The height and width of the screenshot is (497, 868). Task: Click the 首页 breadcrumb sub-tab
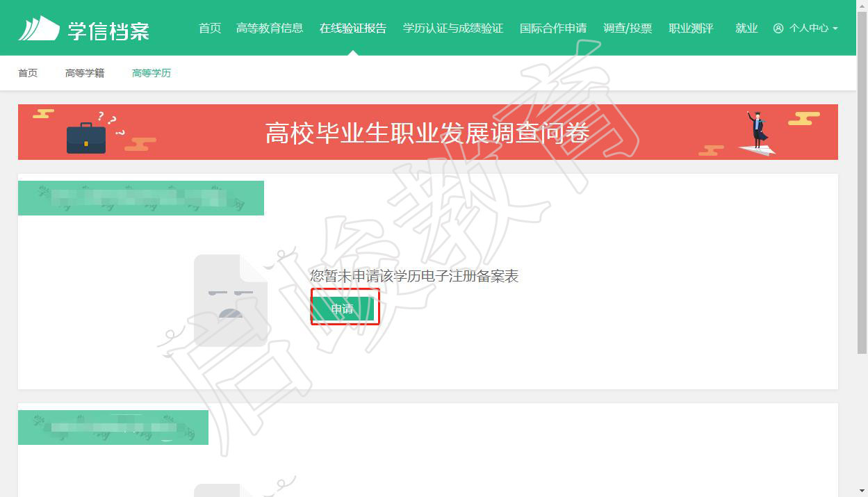28,73
